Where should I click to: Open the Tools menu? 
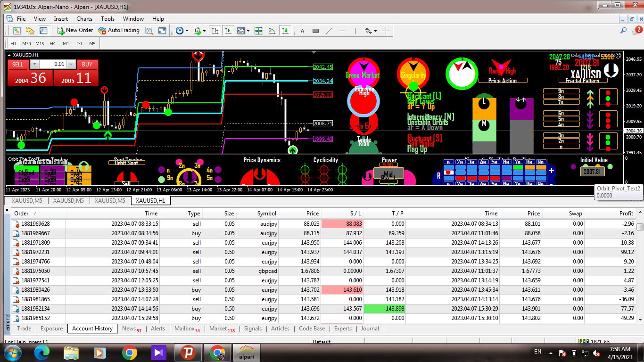coord(107,19)
